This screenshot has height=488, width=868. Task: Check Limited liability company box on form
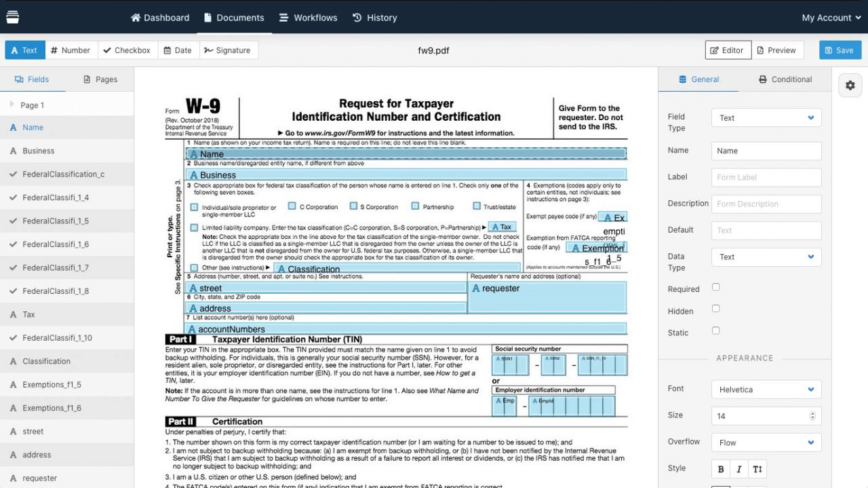(195, 228)
